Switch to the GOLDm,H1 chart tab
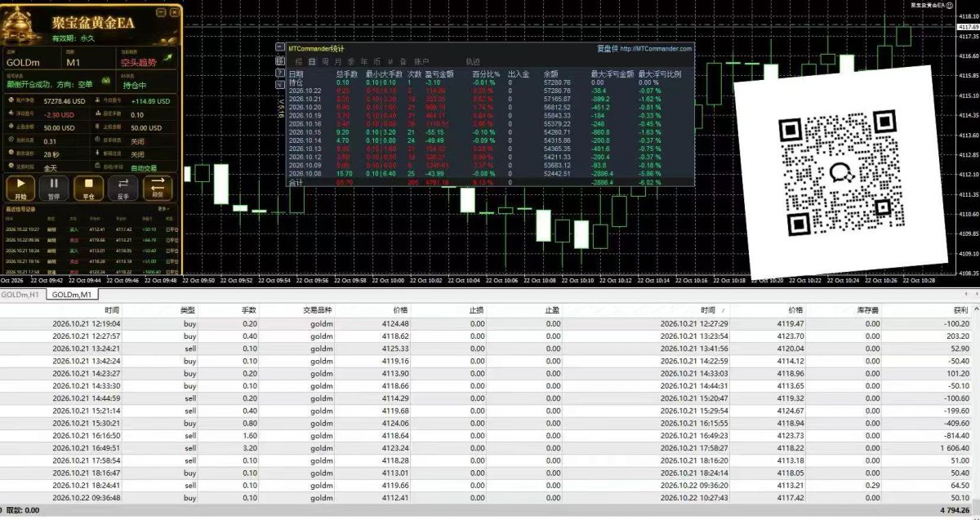 point(22,295)
